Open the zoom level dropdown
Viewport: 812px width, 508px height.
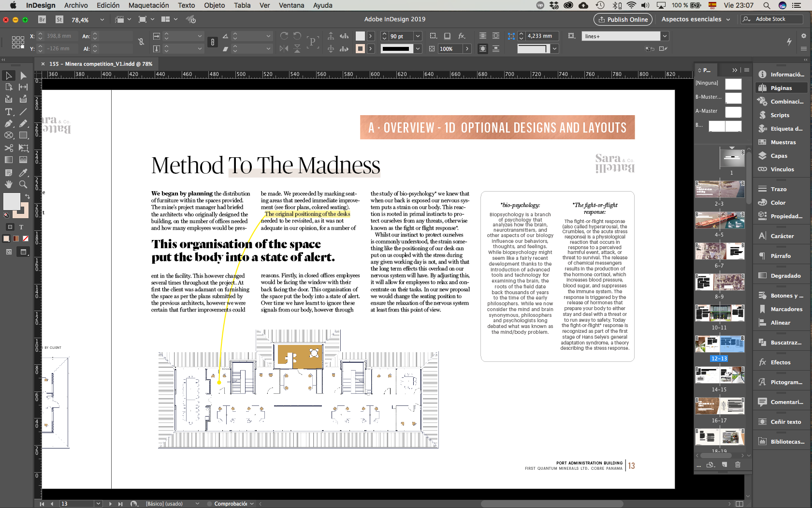pyautogui.click(x=102, y=20)
